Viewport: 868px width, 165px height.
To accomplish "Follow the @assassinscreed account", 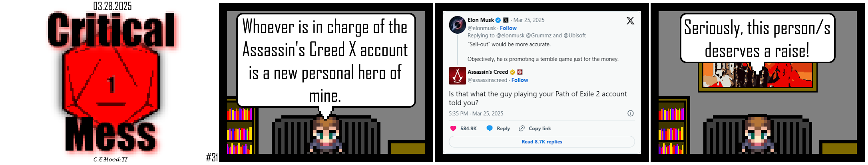I will click(520, 80).
